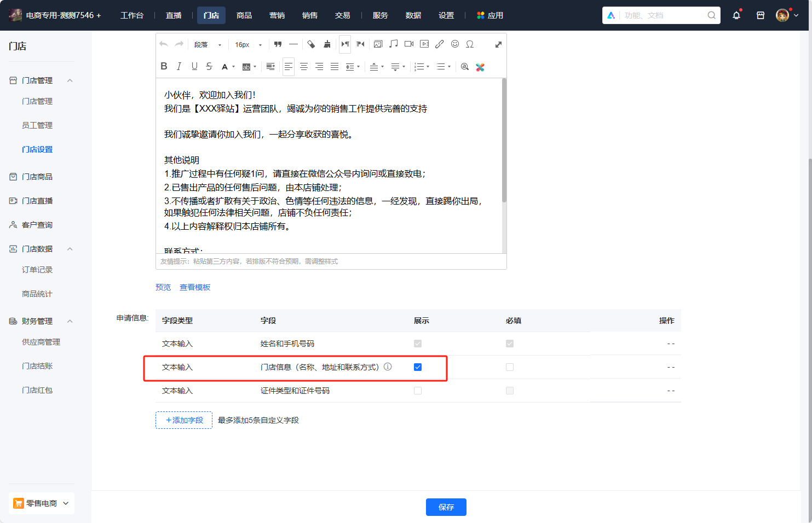Insert a horizontal rule line
This screenshot has width=812, height=523.
point(293,44)
